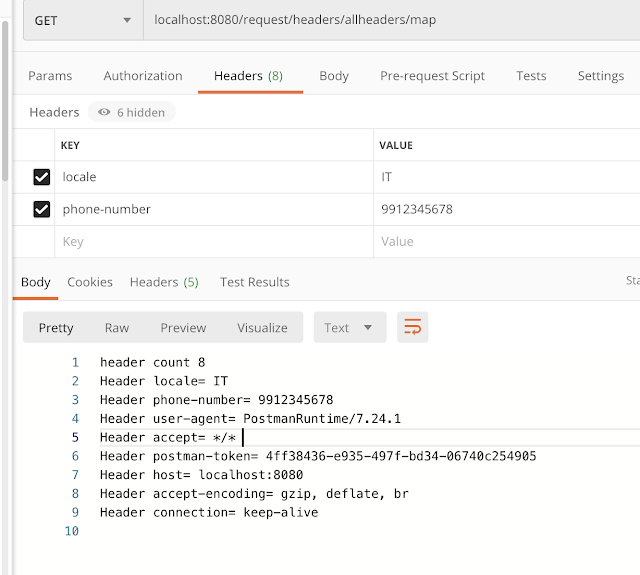The width and height of the screenshot is (640, 575).
Task: Uncheck the locale header checkbox
Action: (42, 177)
